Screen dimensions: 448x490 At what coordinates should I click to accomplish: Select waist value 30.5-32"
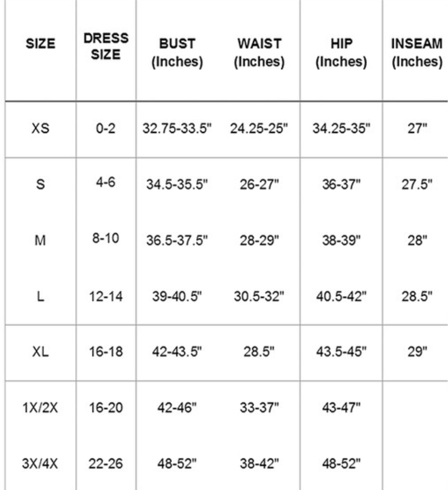coord(259,296)
